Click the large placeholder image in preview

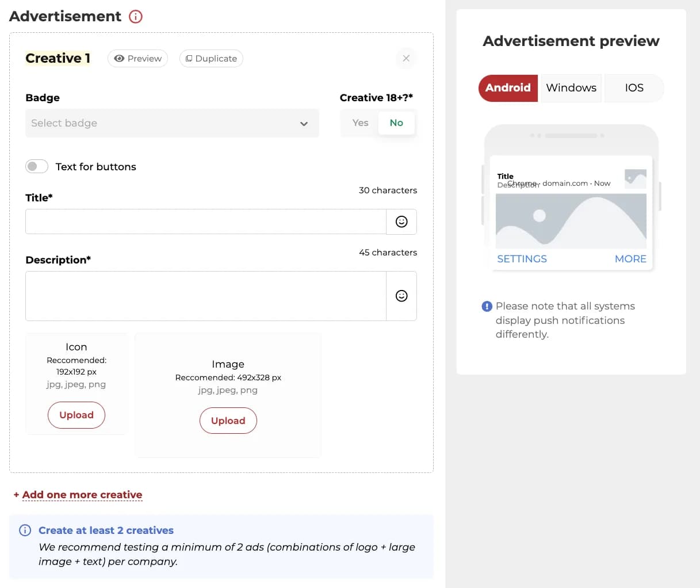(x=571, y=221)
